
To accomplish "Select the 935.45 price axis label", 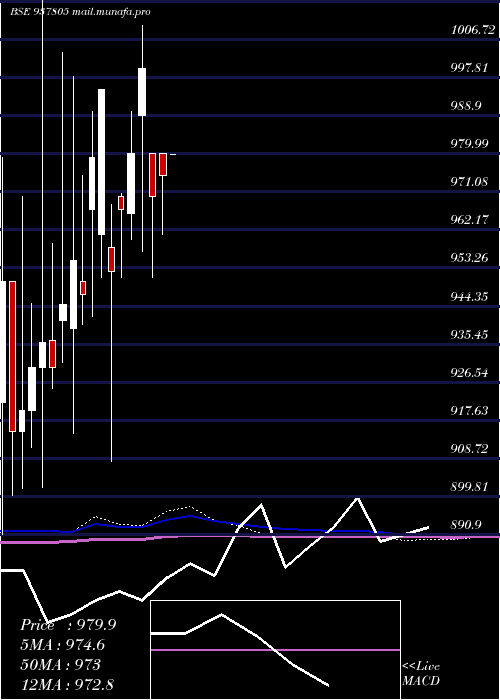I will [469, 334].
